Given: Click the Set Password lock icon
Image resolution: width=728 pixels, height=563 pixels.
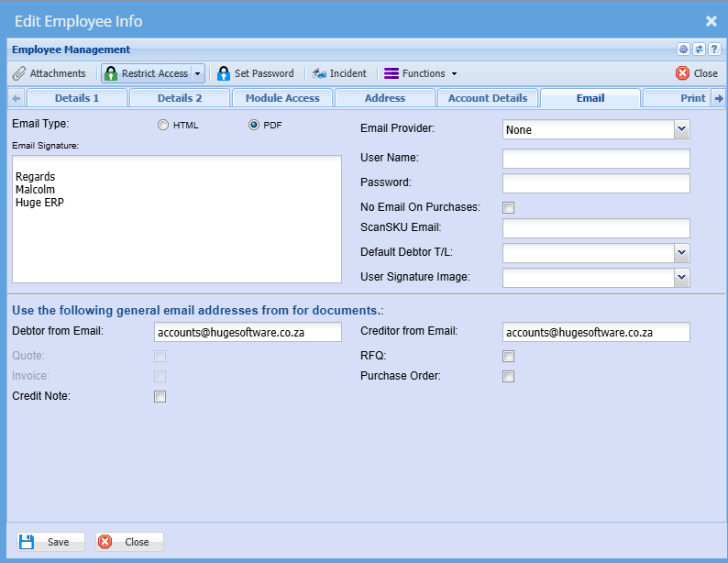Looking at the screenshot, I should click(x=223, y=73).
